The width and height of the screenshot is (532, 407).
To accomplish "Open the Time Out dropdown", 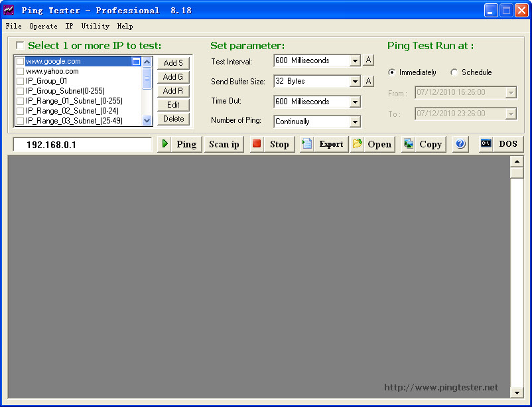I will [355, 102].
